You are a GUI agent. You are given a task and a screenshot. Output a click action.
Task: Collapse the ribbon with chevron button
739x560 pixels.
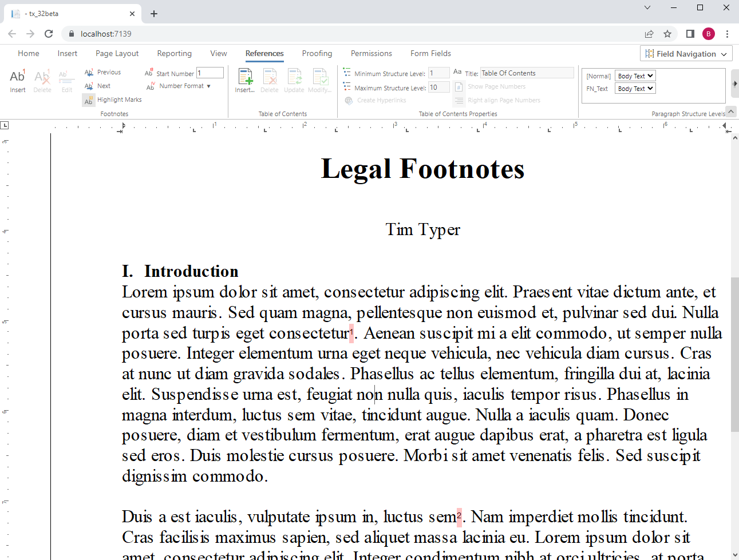click(730, 111)
